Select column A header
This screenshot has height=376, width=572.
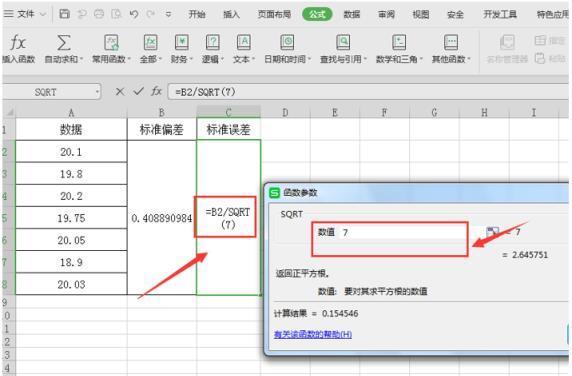(71, 112)
